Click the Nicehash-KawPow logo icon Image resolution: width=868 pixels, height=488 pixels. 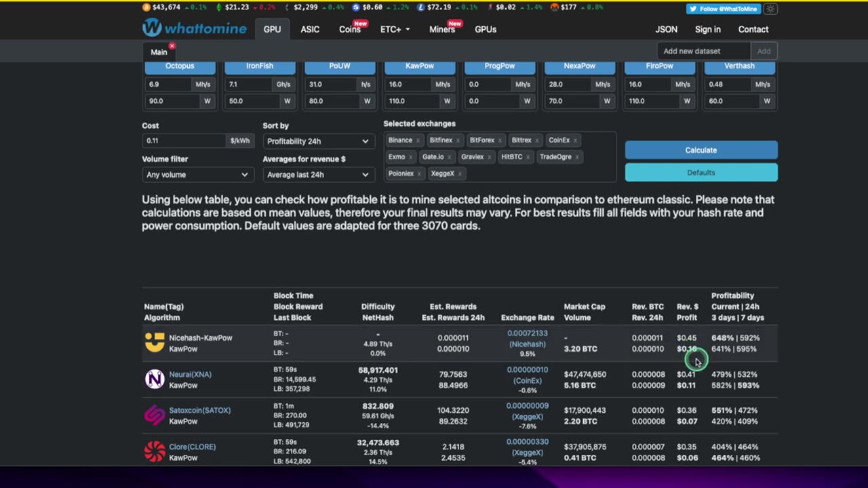(x=155, y=343)
